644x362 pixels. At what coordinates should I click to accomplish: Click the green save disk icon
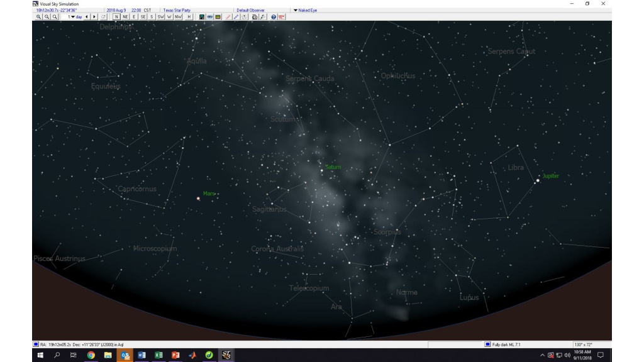click(202, 17)
